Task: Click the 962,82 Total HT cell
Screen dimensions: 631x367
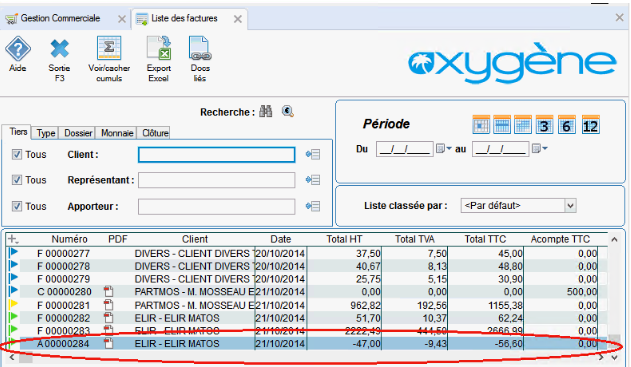Action: click(344, 305)
